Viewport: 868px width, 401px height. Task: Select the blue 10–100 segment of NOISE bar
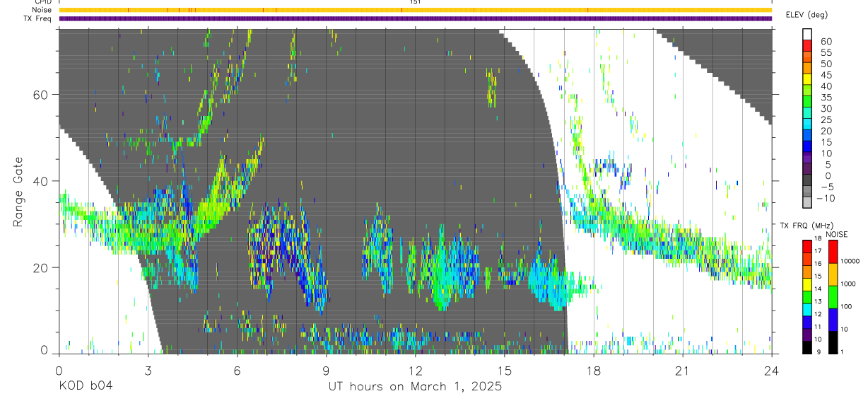[833, 319]
